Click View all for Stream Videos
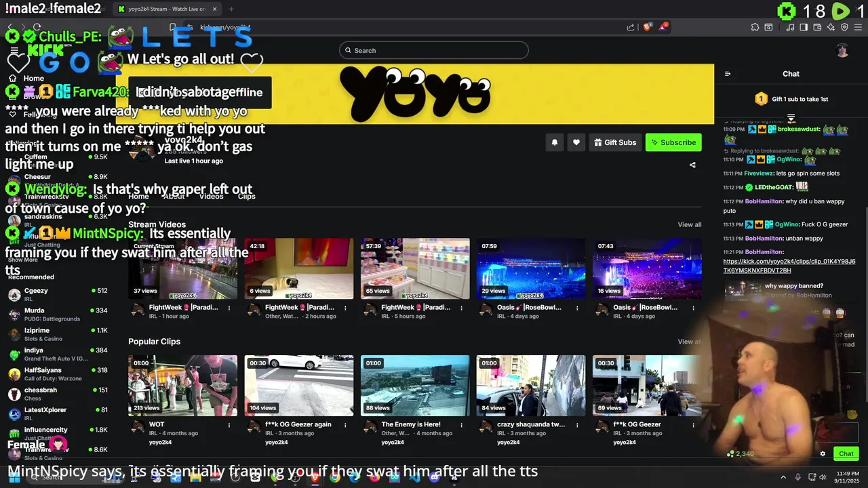 pyautogui.click(x=690, y=225)
